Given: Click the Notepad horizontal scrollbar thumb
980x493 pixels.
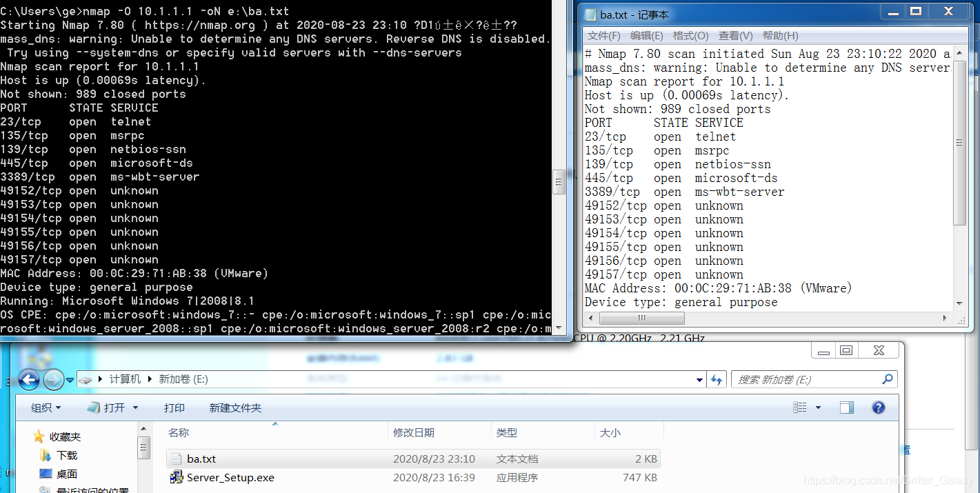Looking at the screenshot, I should 641,318.
